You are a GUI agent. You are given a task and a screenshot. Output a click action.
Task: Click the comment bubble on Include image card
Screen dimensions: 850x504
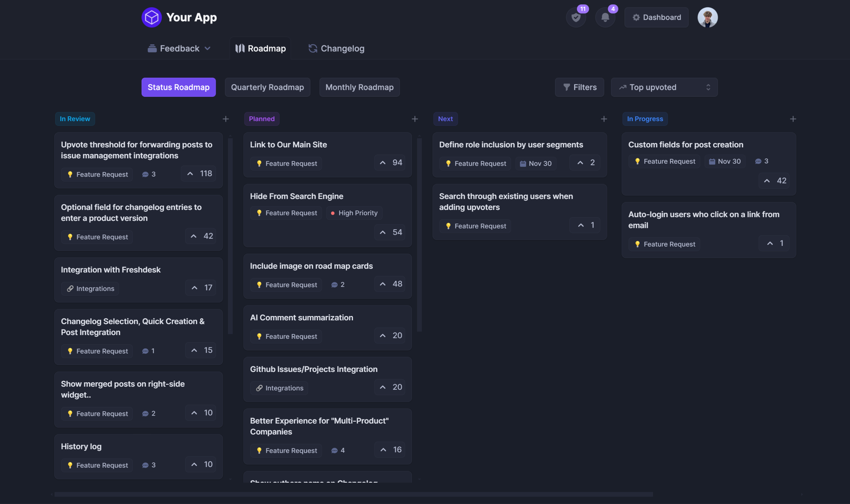coord(334,284)
